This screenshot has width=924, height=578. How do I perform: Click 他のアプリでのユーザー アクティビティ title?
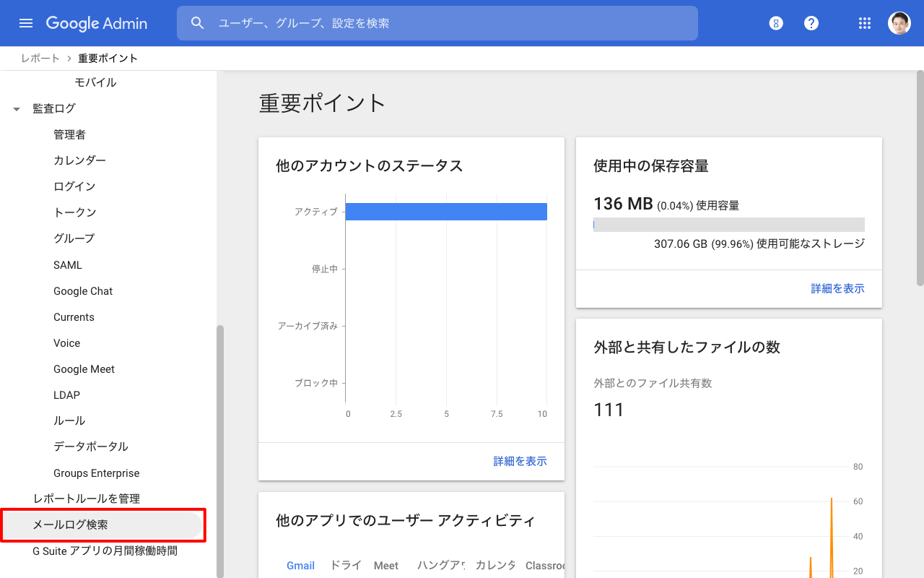406,520
